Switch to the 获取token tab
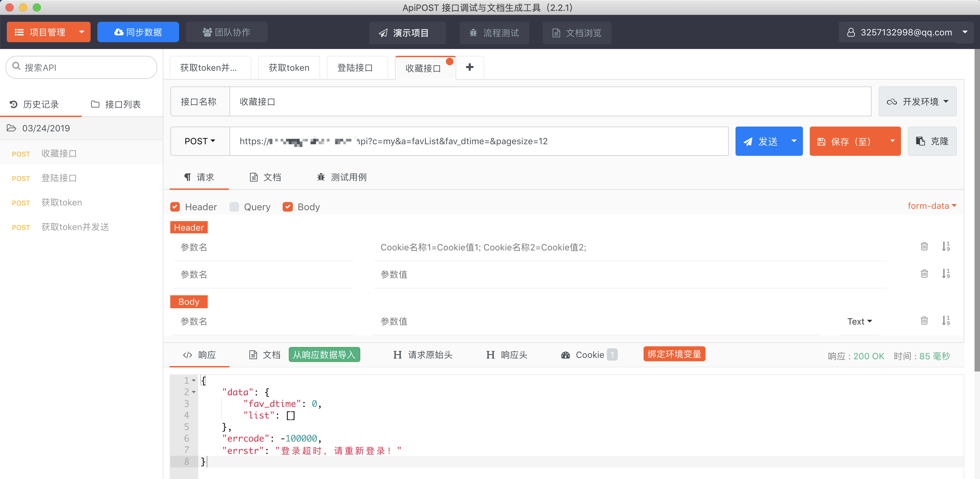Viewport: 980px width, 479px height. (x=289, y=68)
